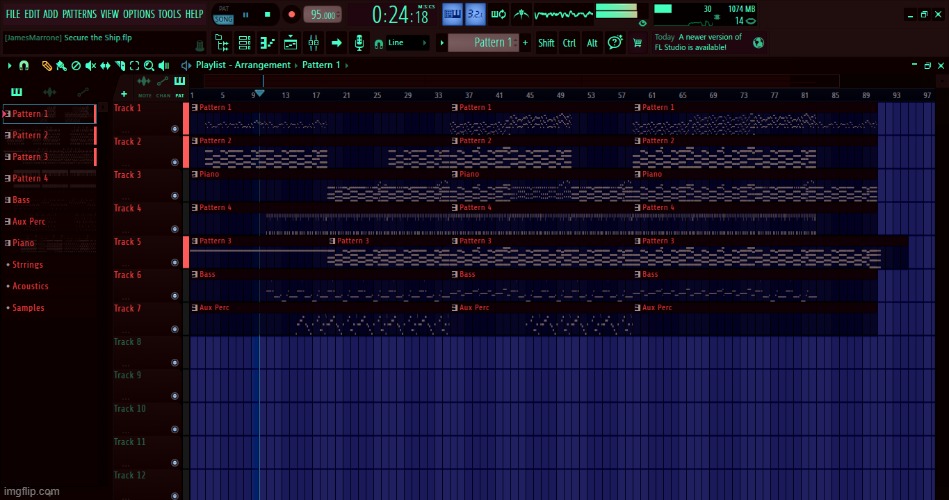This screenshot has height=500, width=949.
Task: Select the Playback speaker tool
Action: 163,65
